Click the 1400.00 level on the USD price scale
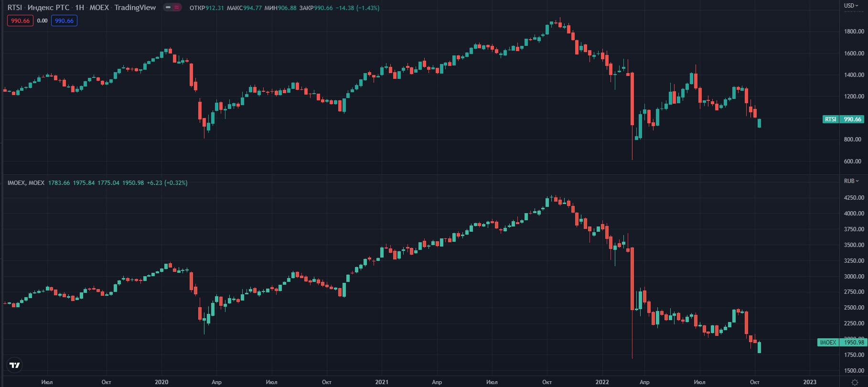 coord(854,75)
